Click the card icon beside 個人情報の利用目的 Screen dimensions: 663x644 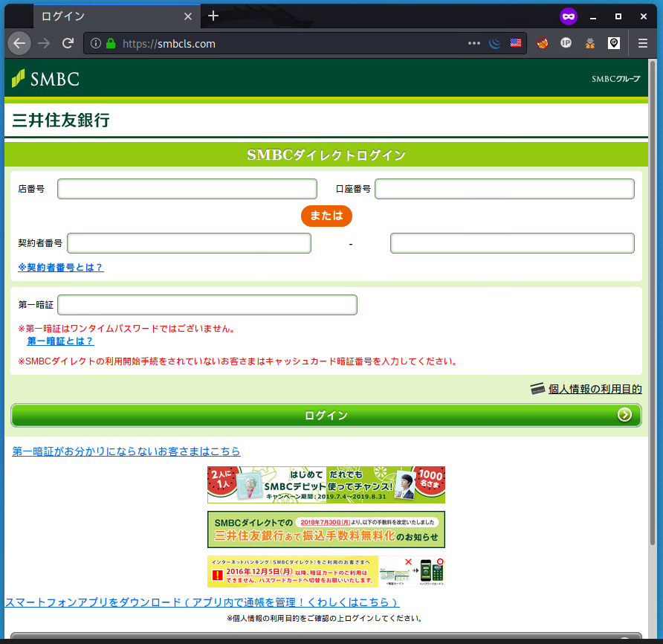pyautogui.click(x=537, y=388)
